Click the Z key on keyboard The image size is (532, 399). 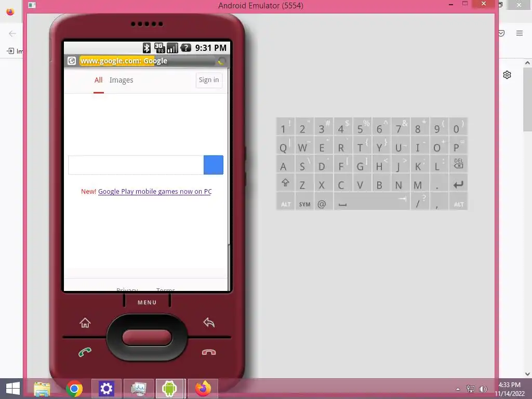point(304,183)
